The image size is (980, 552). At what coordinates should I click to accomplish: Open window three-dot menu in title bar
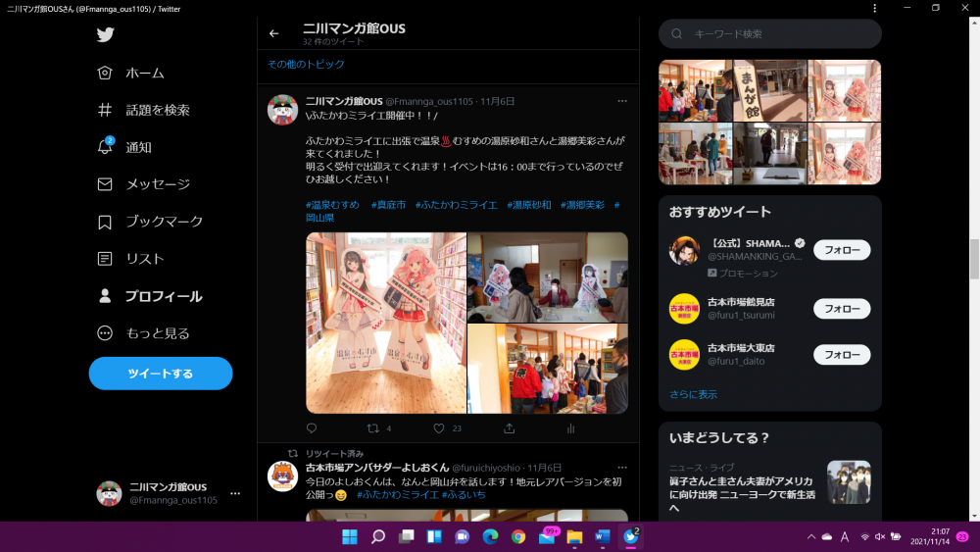click(875, 8)
